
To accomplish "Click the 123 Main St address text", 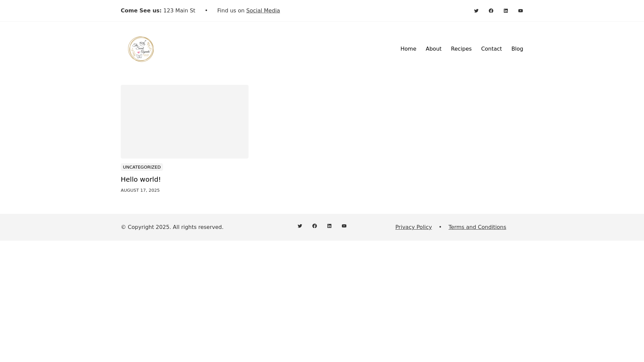I will coord(179,11).
